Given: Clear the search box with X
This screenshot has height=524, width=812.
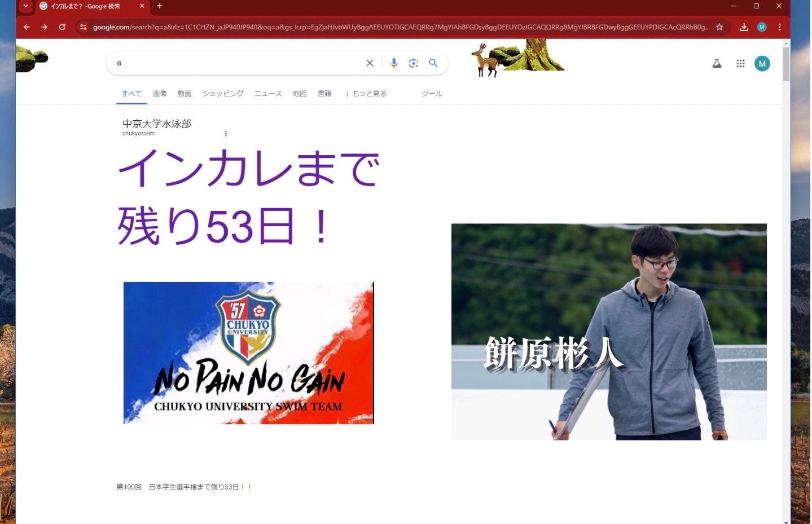Looking at the screenshot, I should [370, 63].
